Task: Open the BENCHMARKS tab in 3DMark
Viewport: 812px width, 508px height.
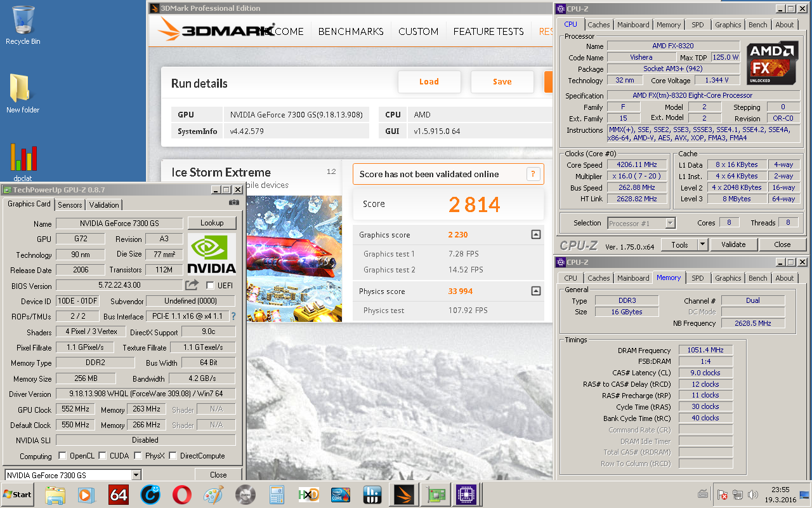Action: 351,31
